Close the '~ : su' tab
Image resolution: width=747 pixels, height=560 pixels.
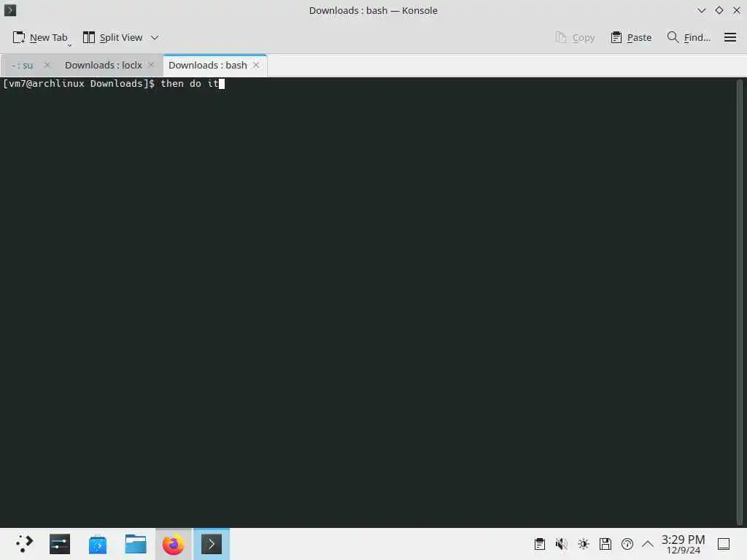[x=47, y=65]
